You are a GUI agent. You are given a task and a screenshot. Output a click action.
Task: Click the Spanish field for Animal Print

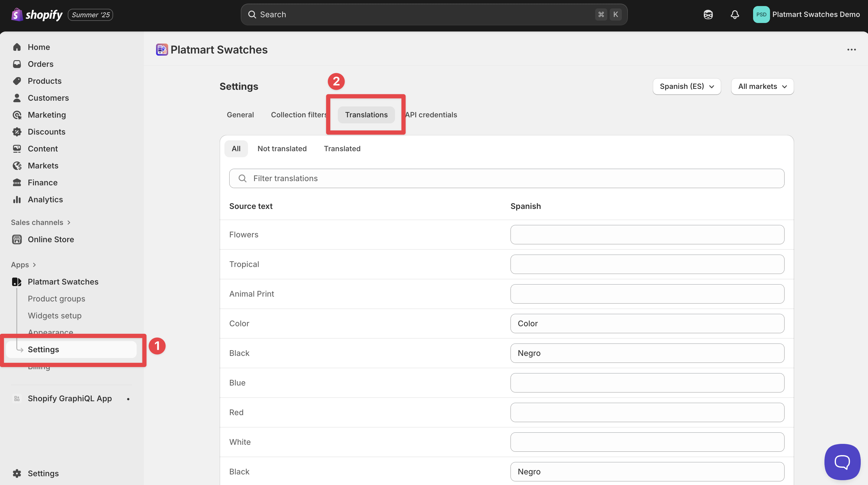click(x=647, y=294)
